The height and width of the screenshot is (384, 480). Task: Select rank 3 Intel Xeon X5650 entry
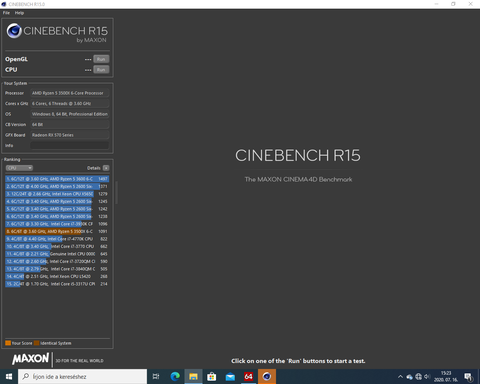click(57, 194)
